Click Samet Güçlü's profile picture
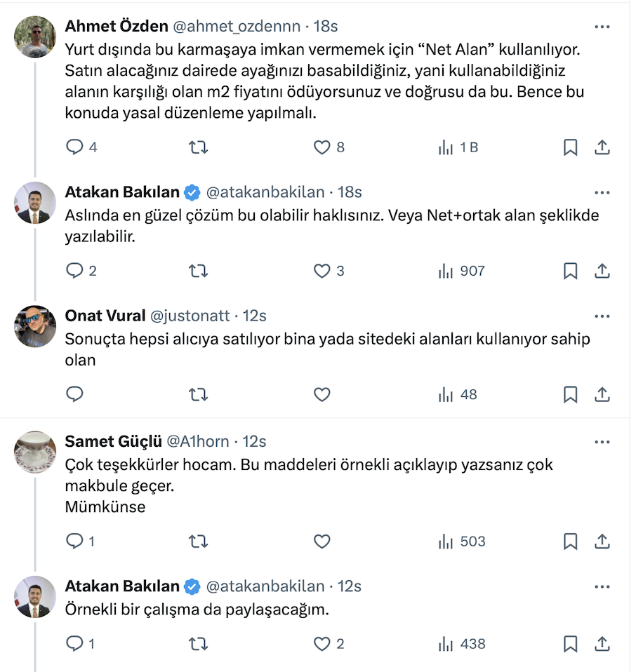This screenshot has height=672, width=636. tap(35, 452)
